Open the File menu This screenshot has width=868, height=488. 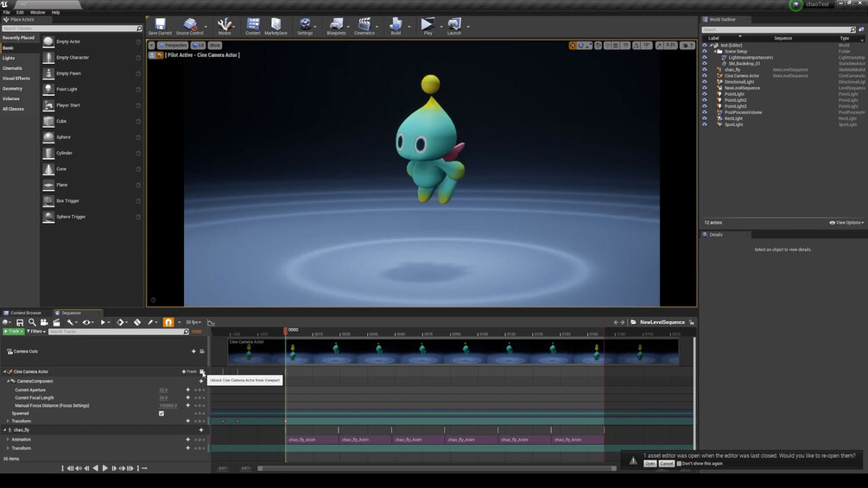point(7,12)
